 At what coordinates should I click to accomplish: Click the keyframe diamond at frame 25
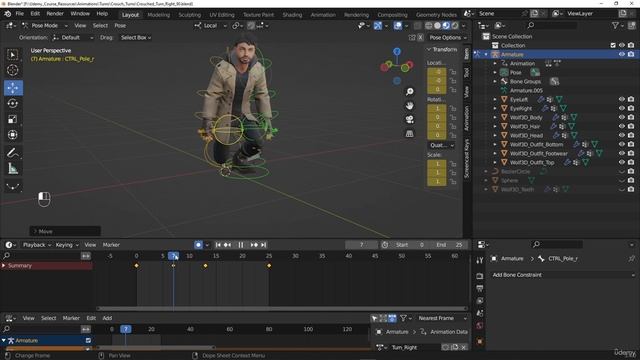pyautogui.click(x=269, y=266)
